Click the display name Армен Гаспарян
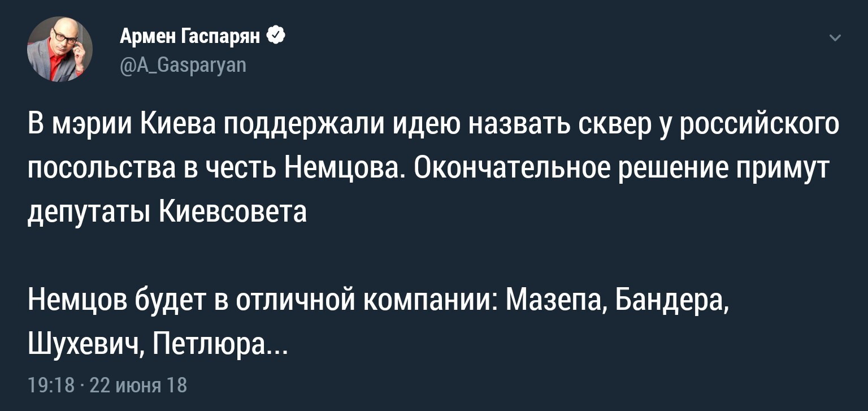 point(190,37)
